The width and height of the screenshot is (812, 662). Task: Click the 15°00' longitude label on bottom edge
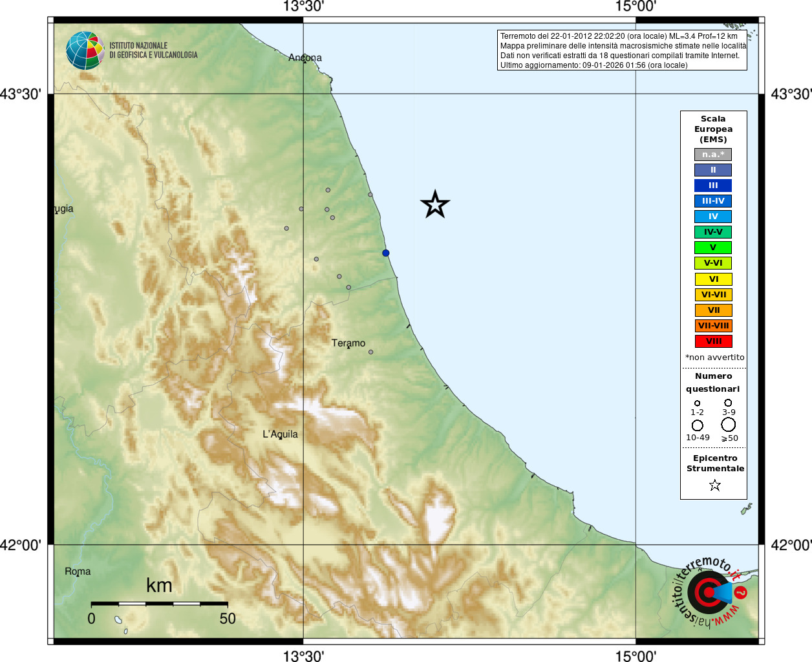pyautogui.click(x=636, y=656)
